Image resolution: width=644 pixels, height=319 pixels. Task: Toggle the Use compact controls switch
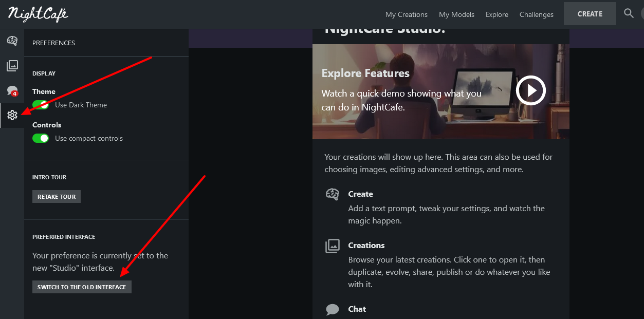pos(41,138)
